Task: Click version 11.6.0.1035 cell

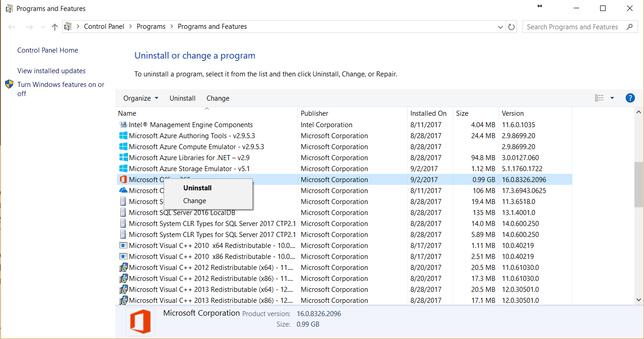Action: [518, 125]
